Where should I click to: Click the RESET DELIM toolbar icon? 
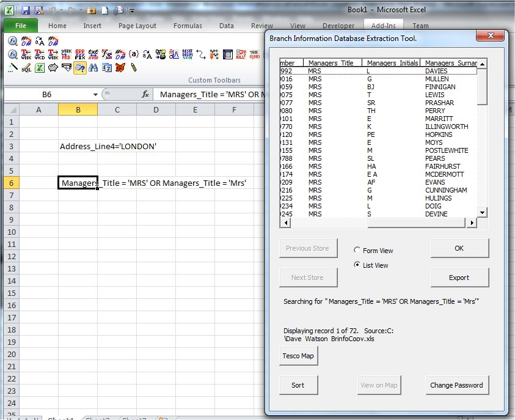pyautogui.click(x=187, y=54)
